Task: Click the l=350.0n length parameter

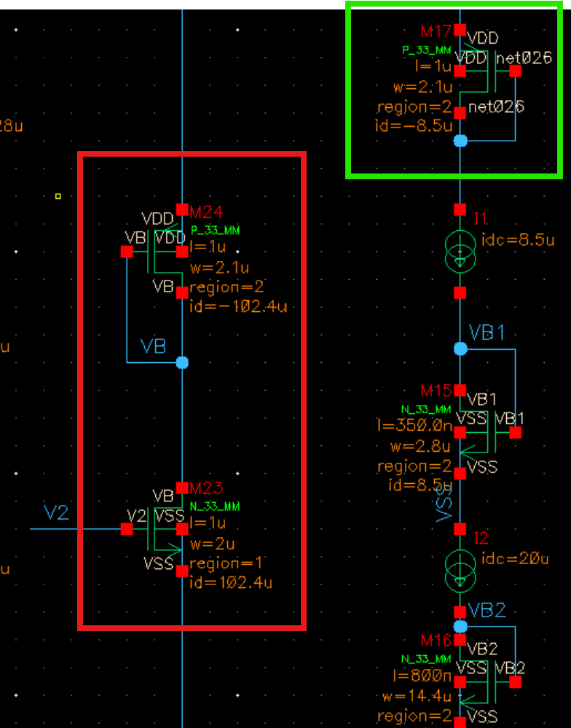Action: (x=414, y=426)
